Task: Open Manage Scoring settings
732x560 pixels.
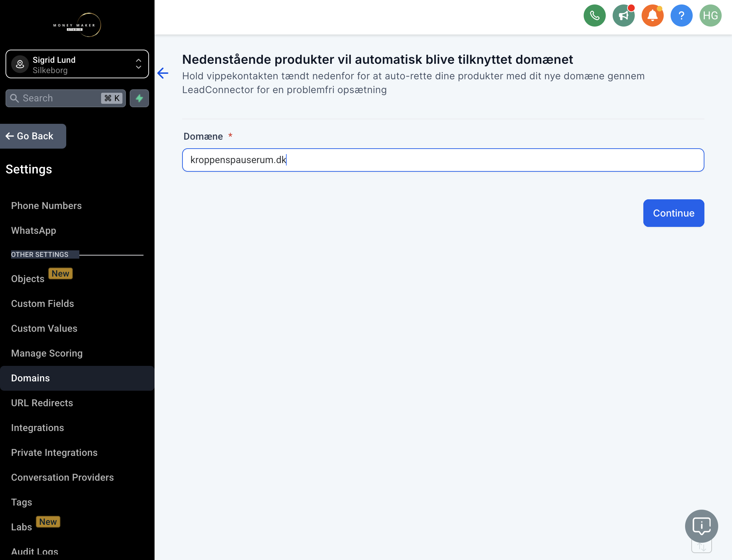Action: (x=47, y=353)
